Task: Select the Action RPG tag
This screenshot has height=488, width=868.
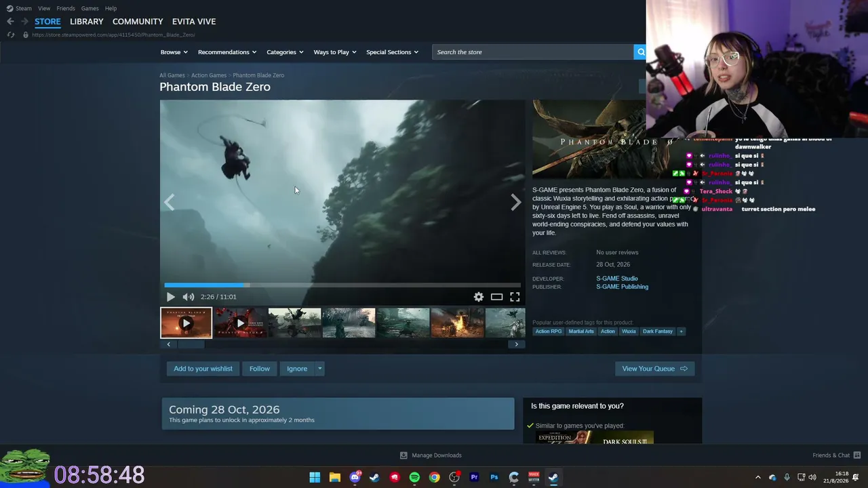Action: [x=549, y=331]
